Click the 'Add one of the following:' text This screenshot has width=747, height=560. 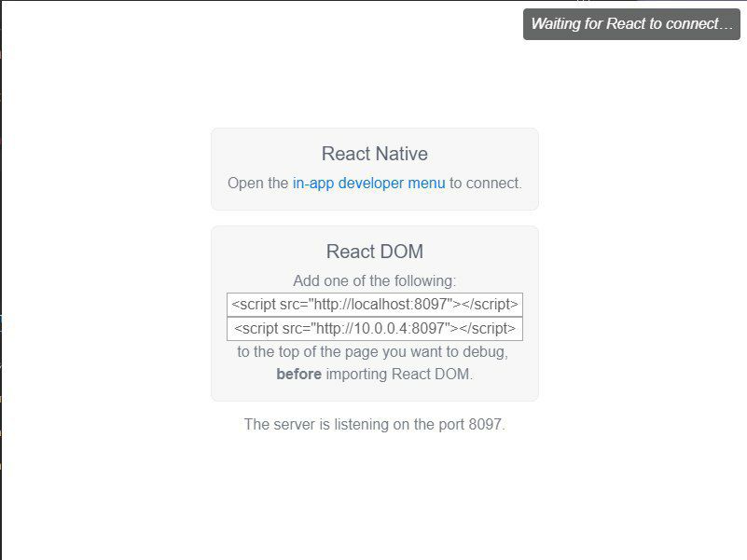pyautogui.click(x=375, y=281)
